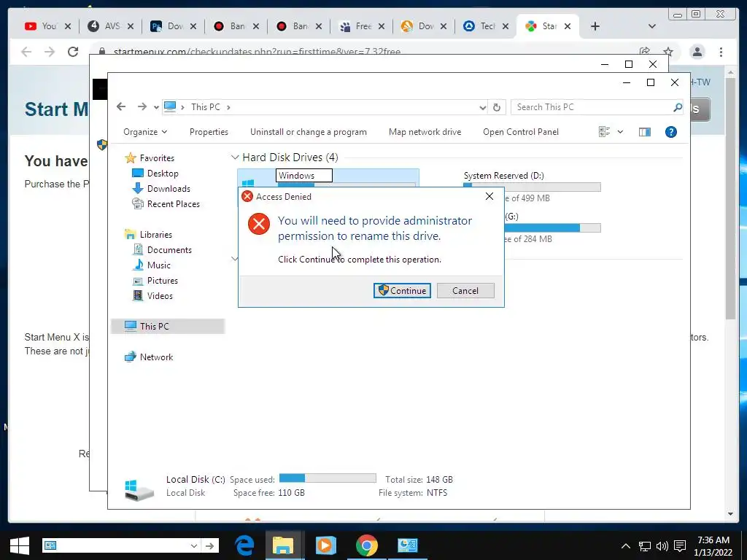The image size is (747, 560).
Task: Show hidden system tray icons
Action: pos(625,545)
